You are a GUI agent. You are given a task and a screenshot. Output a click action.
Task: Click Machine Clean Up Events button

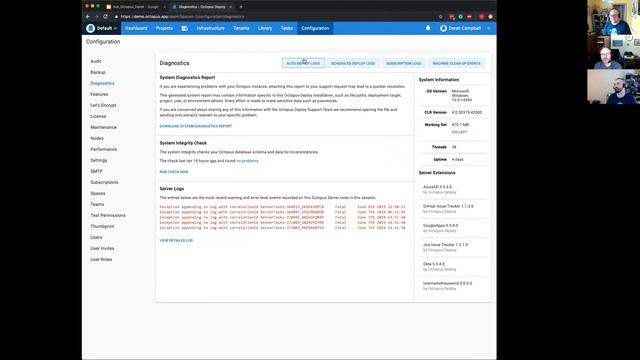pyautogui.click(x=456, y=63)
